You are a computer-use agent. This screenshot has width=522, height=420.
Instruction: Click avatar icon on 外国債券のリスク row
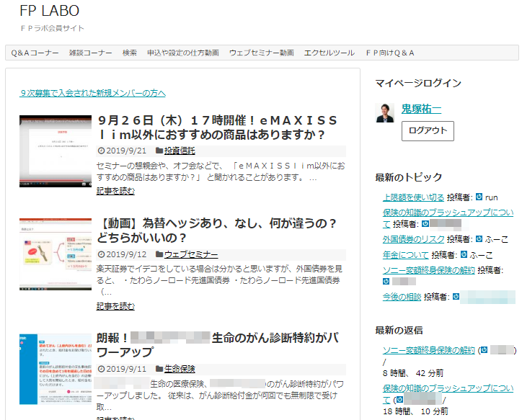click(479, 238)
